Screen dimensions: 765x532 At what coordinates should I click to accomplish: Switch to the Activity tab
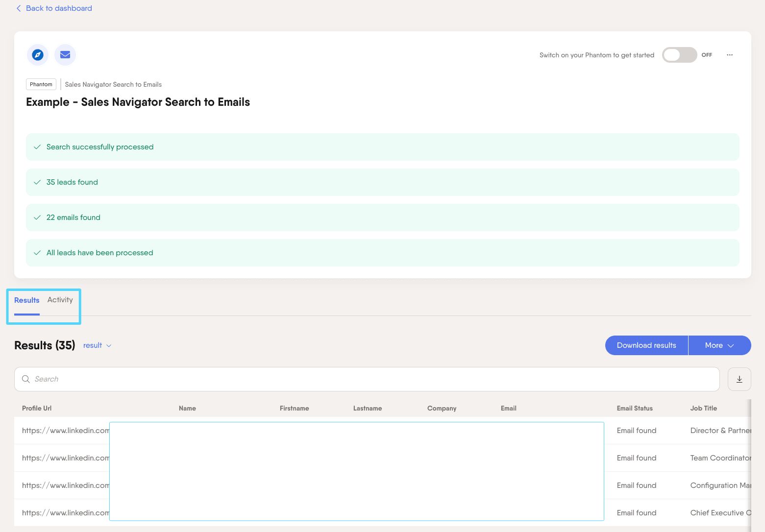[x=60, y=300]
